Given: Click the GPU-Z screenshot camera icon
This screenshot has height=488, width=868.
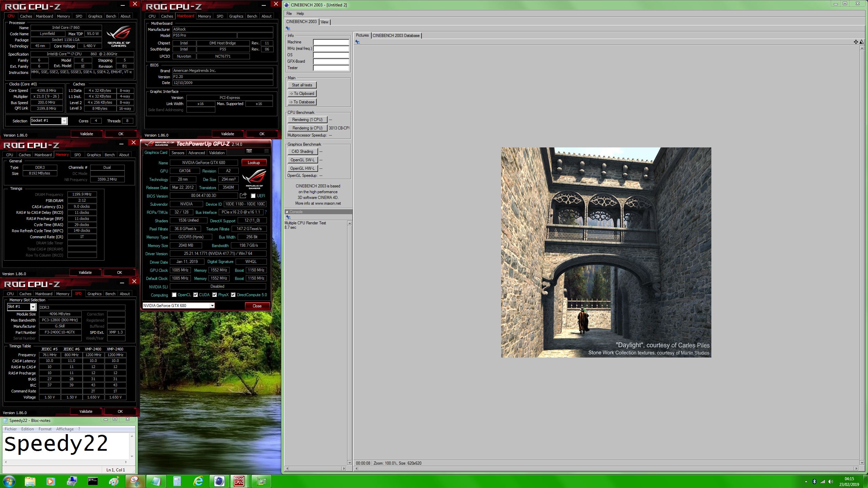Looking at the screenshot, I should coord(249,151).
